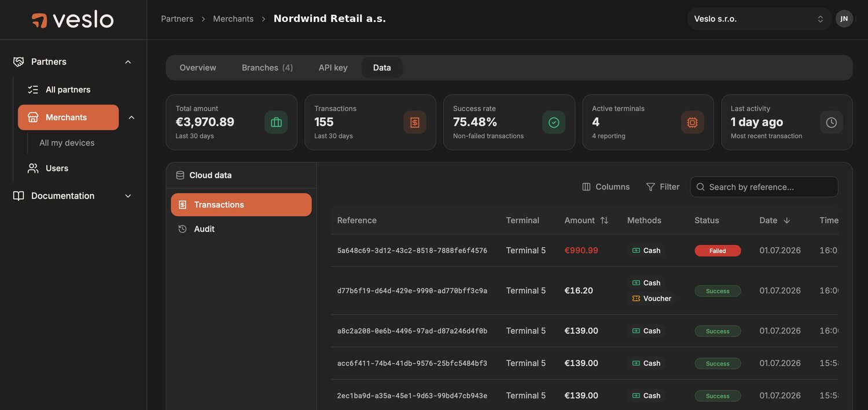Click the All partners list icon
Screen dimensions: 868x410
click(33, 90)
